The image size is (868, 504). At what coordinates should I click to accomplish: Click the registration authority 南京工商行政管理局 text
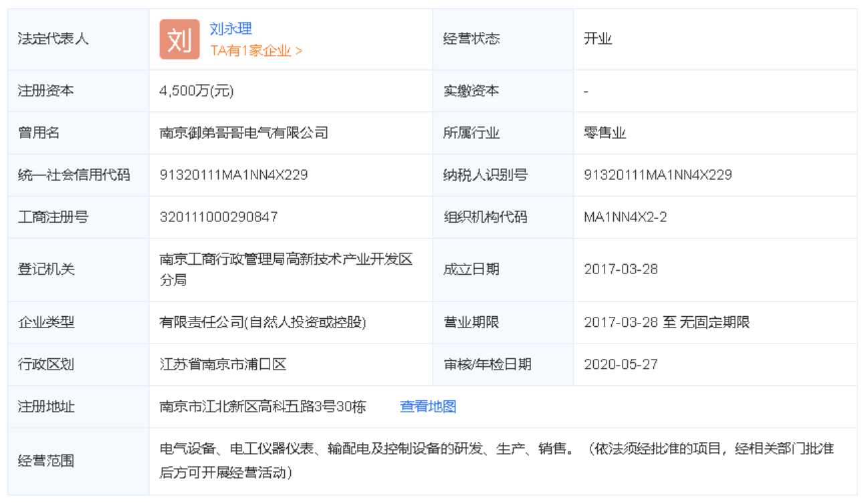pyautogui.click(x=286, y=260)
